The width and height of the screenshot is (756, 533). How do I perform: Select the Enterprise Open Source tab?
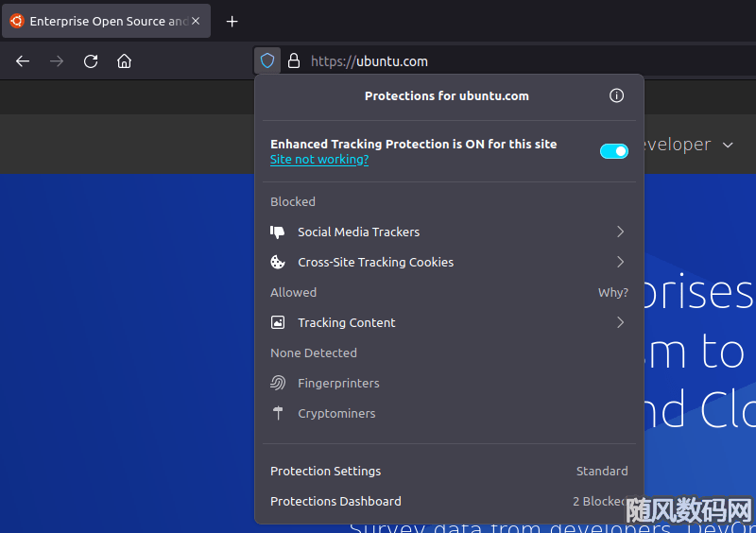[x=106, y=21]
